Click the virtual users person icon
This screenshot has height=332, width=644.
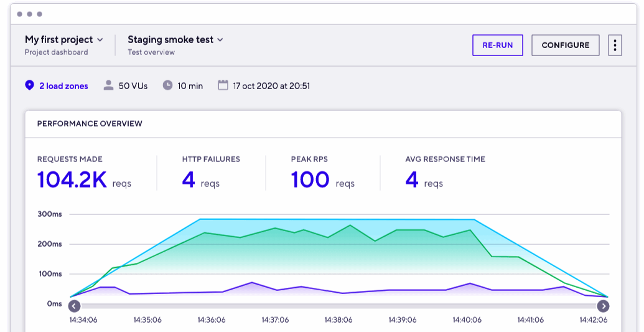pyautogui.click(x=108, y=85)
